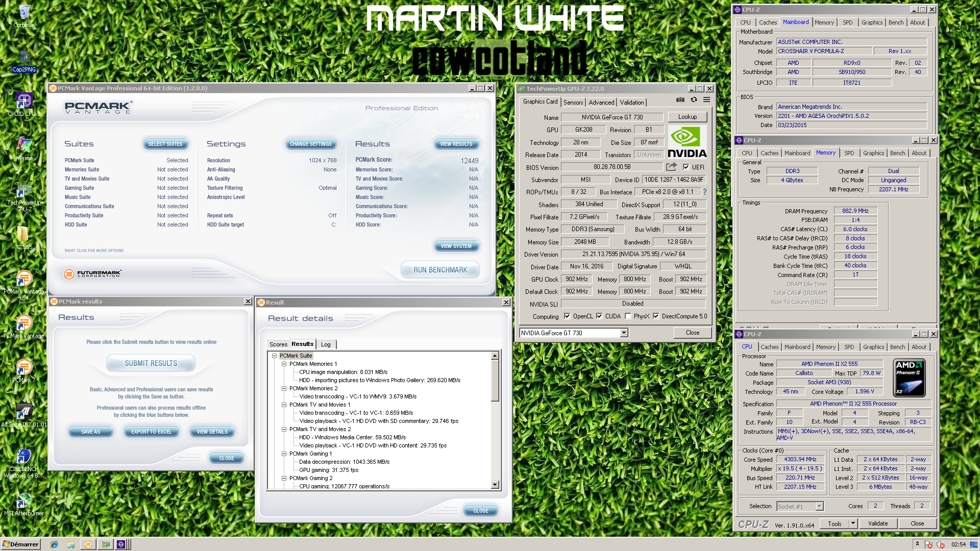Show hidden tray icons arrow
Screen dimensions: 980x551
pos(917,544)
